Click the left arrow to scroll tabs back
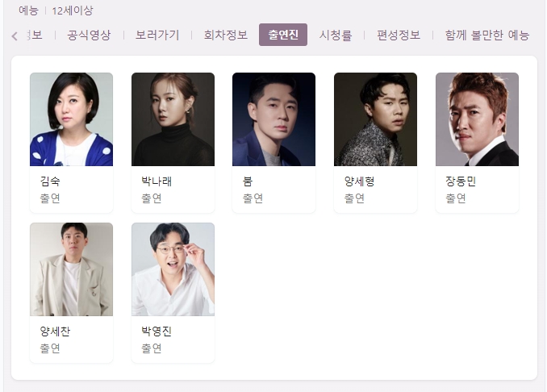 click(x=15, y=36)
